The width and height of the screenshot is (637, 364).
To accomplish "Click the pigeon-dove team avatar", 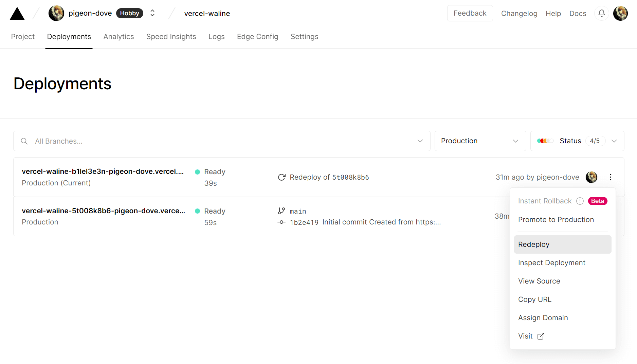I will pyautogui.click(x=56, y=14).
